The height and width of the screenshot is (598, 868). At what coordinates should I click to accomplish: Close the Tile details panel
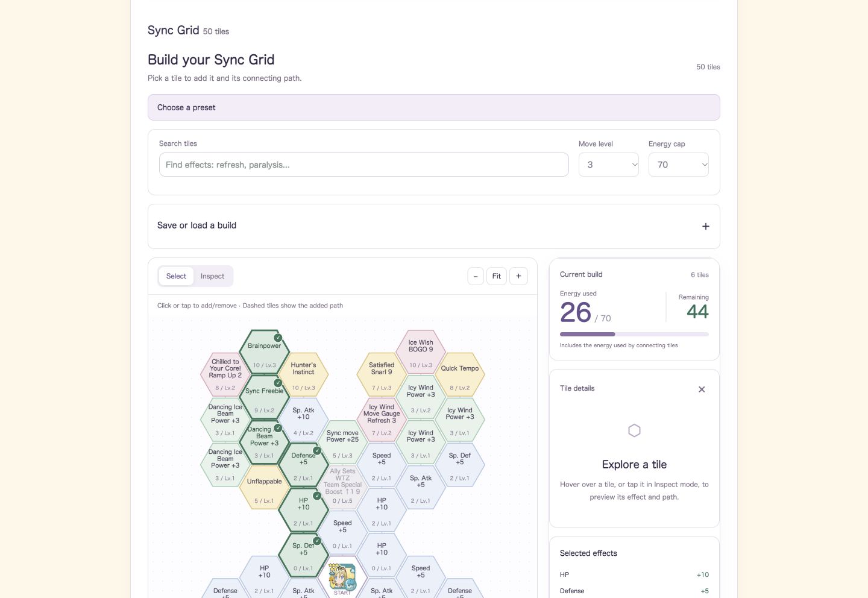pos(702,389)
